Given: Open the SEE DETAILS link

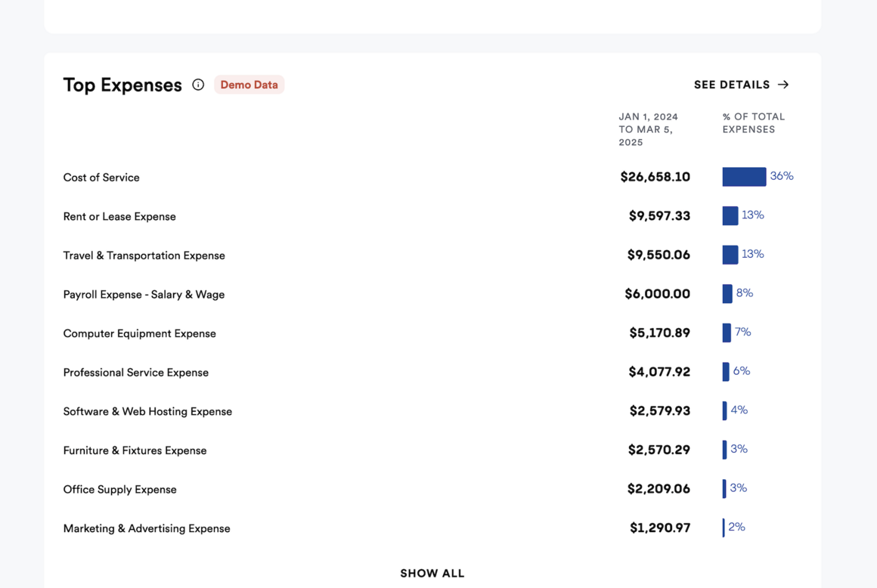Looking at the screenshot, I should pos(741,85).
